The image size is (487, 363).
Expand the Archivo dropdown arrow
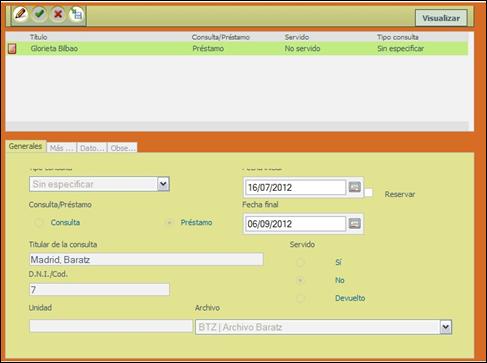click(446, 327)
